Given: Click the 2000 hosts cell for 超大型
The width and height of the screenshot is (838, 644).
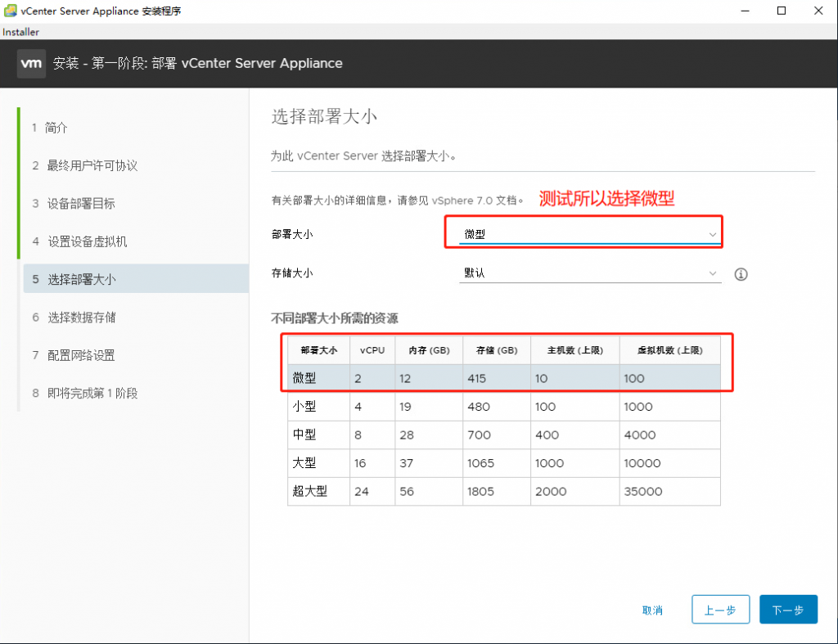Looking at the screenshot, I should (551, 491).
